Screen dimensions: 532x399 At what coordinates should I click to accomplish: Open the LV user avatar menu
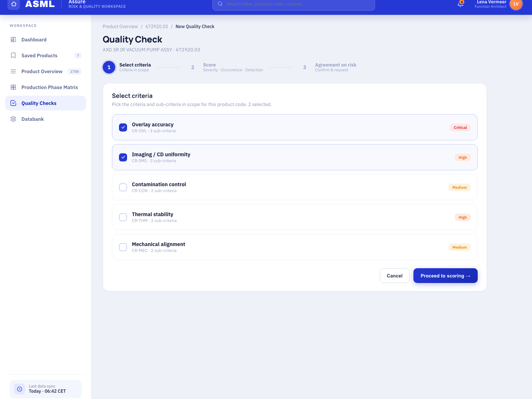tap(516, 4)
